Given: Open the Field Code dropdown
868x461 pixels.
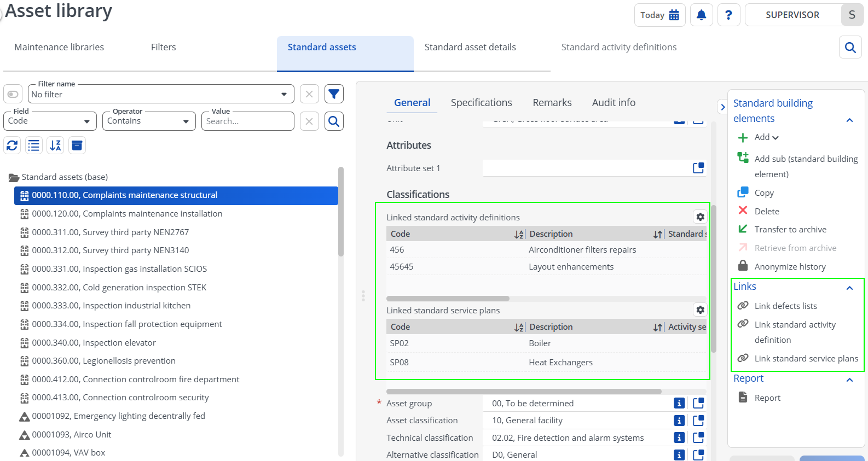Looking at the screenshot, I should click(x=50, y=121).
